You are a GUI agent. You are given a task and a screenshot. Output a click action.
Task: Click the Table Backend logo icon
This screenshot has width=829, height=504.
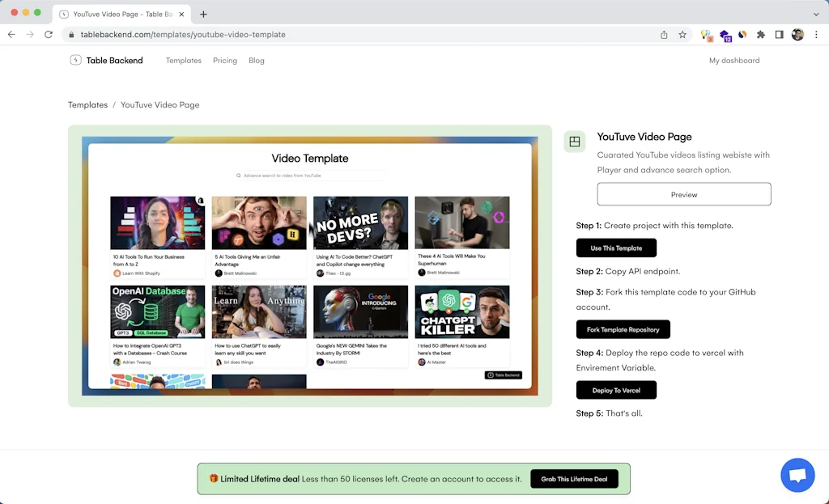(x=76, y=61)
